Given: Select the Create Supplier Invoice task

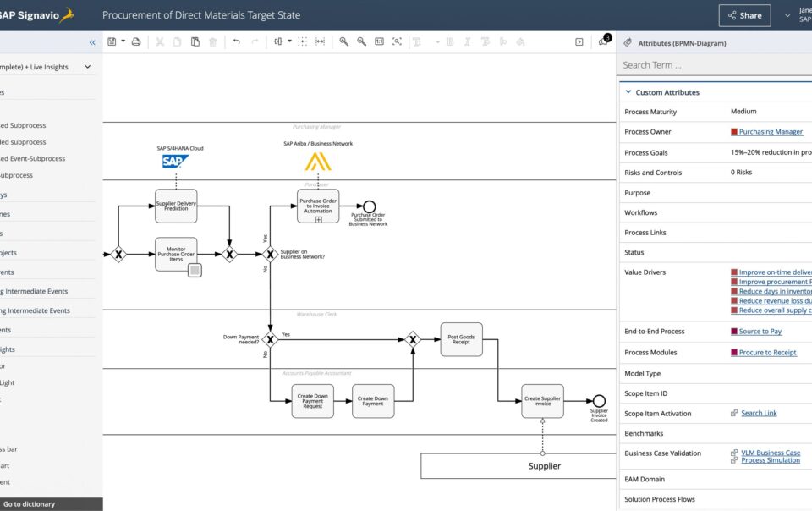Looking at the screenshot, I should tap(543, 401).
